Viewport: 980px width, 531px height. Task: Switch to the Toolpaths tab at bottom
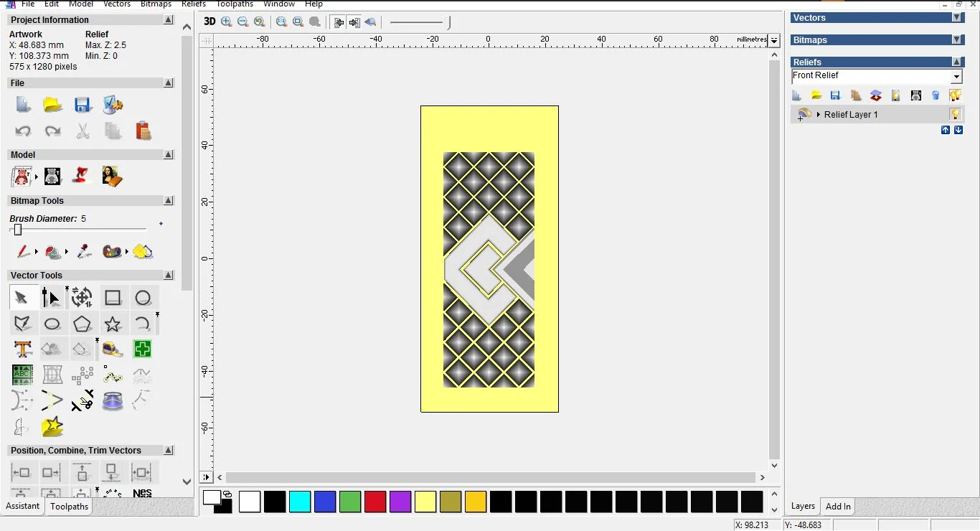coord(69,507)
